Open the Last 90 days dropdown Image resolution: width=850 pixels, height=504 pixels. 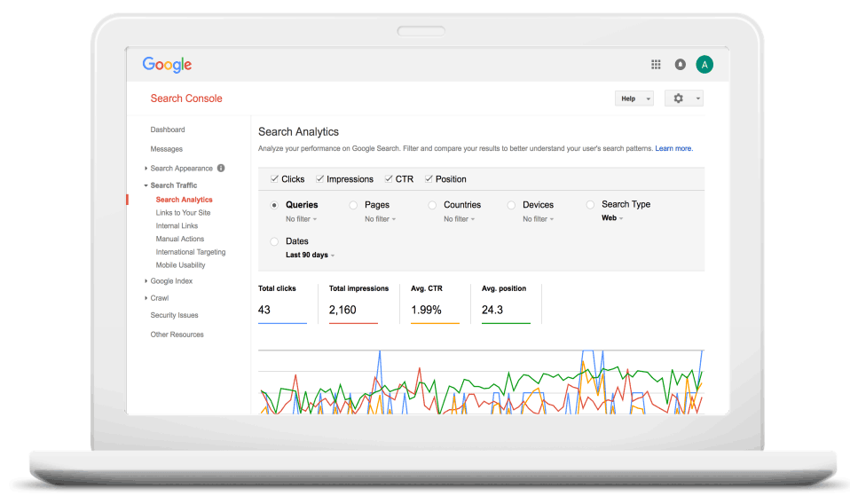point(310,256)
